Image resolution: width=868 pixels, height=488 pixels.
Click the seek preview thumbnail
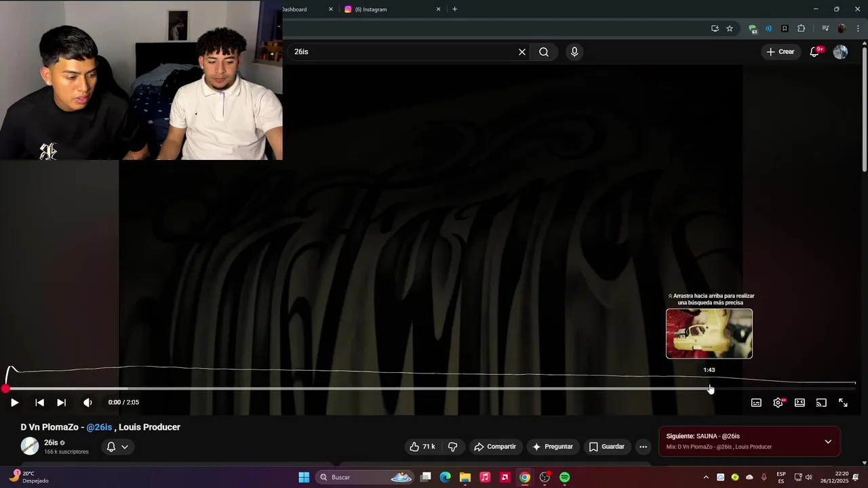tap(709, 333)
